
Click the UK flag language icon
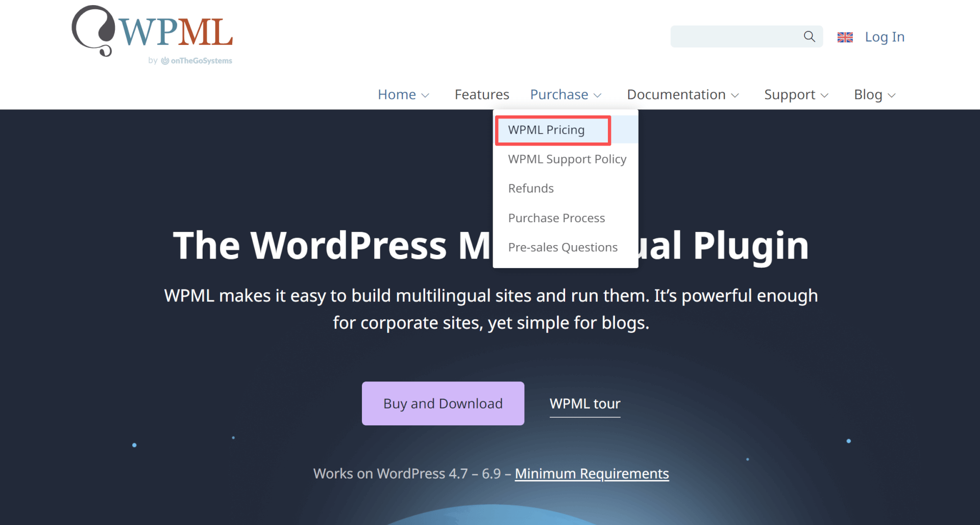845,37
